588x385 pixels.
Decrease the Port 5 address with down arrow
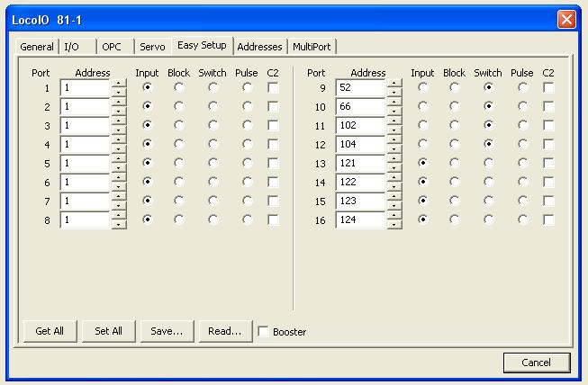tap(119, 167)
